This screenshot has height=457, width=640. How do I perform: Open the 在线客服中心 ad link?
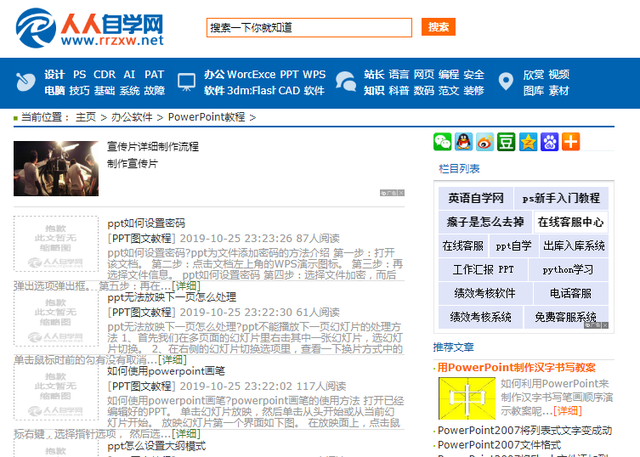coord(571,222)
